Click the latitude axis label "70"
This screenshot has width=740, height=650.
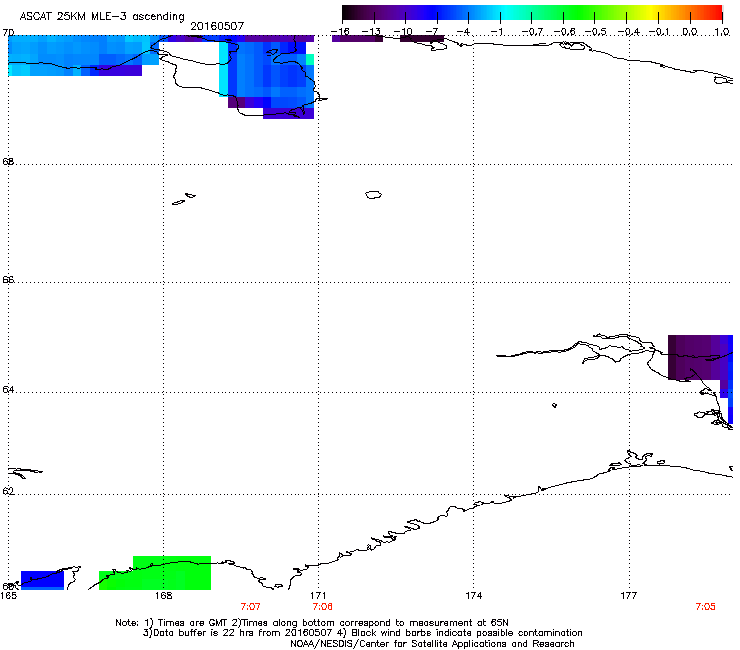tap(8, 33)
